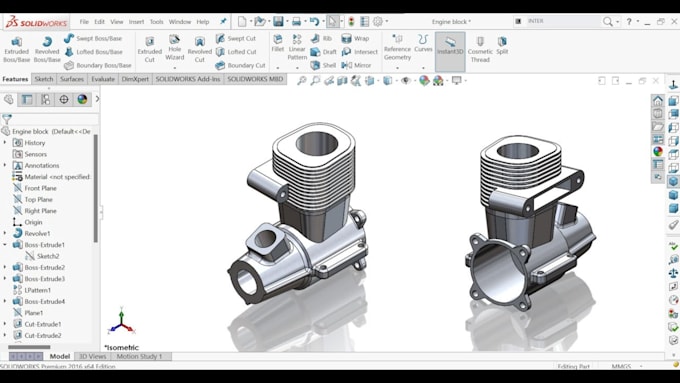
Task: Open the Curves tool
Action: pyautogui.click(x=423, y=43)
